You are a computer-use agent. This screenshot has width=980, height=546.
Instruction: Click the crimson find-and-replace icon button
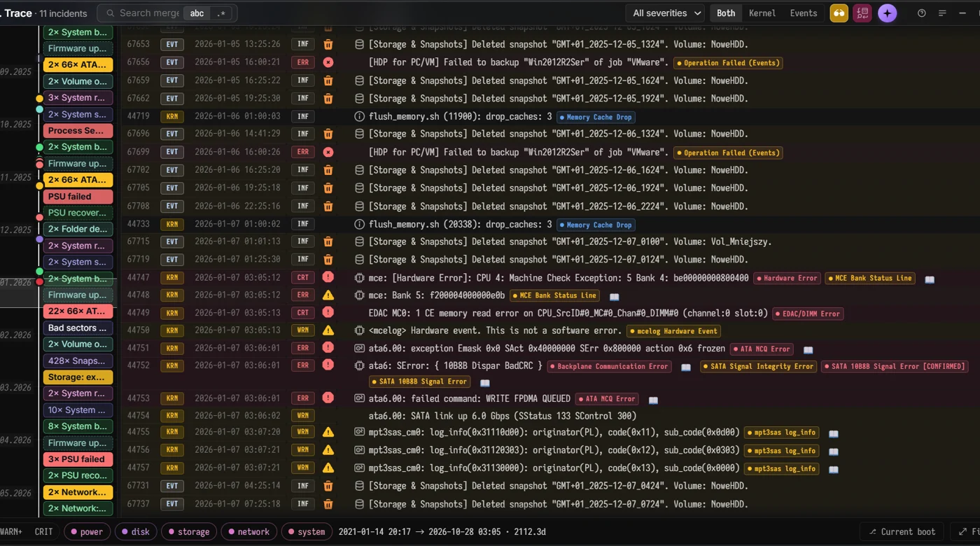tap(862, 13)
